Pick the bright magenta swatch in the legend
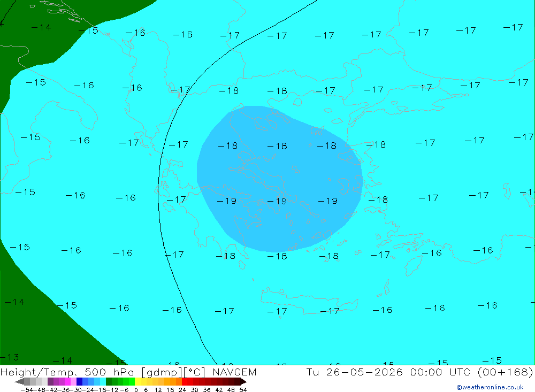 pyautogui.click(x=67, y=381)
